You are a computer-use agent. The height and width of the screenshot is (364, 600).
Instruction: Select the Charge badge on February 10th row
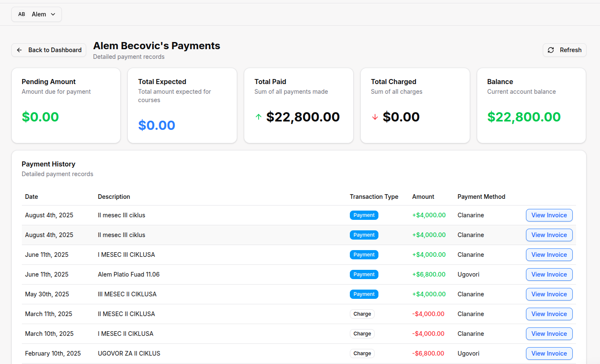click(x=362, y=353)
